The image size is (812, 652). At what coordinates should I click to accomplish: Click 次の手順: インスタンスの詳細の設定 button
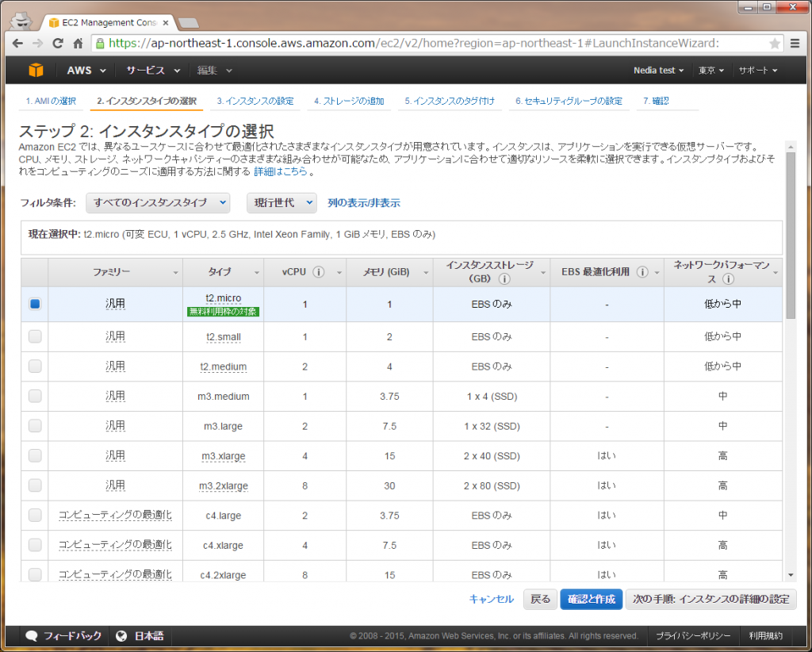(x=710, y=599)
